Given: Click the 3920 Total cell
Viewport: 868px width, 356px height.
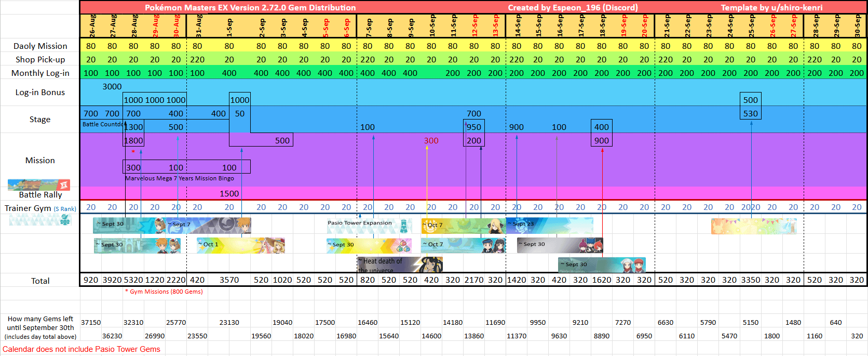Looking at the screenshot, I should click(112, 280).
